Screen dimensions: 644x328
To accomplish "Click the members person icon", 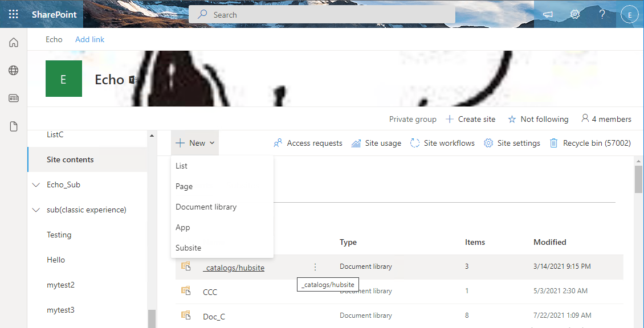I will 585,118.
